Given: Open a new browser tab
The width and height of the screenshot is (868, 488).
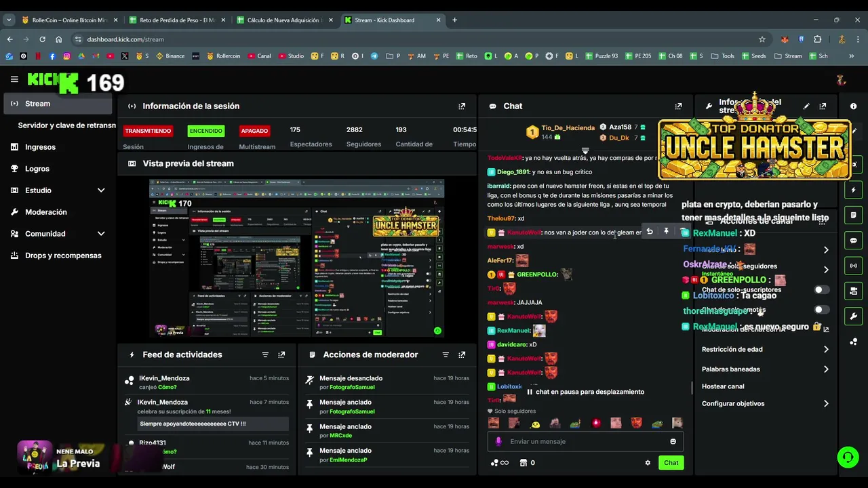Looking at the screenshot, I should pyautogui.click(x=454, y=20).
